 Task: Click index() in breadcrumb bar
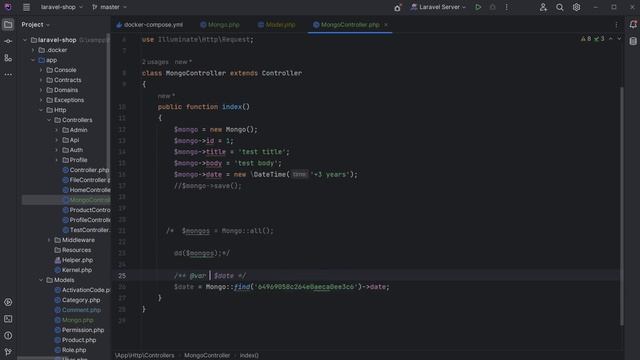(249, 356)
